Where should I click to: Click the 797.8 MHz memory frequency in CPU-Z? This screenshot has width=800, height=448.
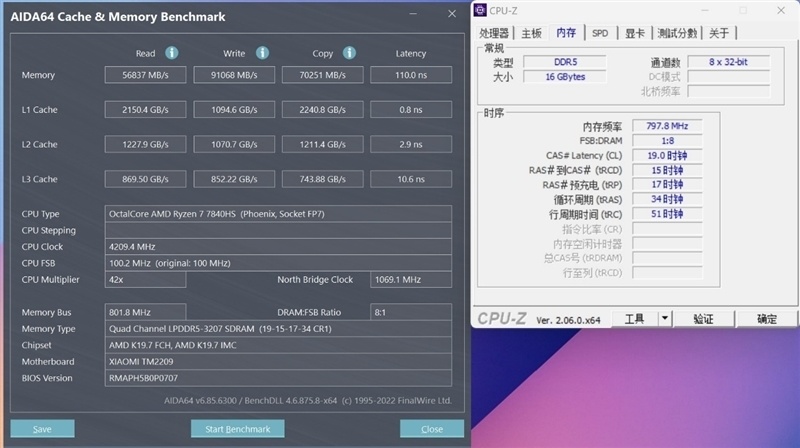pyautogui.click(x=667, y=126)
